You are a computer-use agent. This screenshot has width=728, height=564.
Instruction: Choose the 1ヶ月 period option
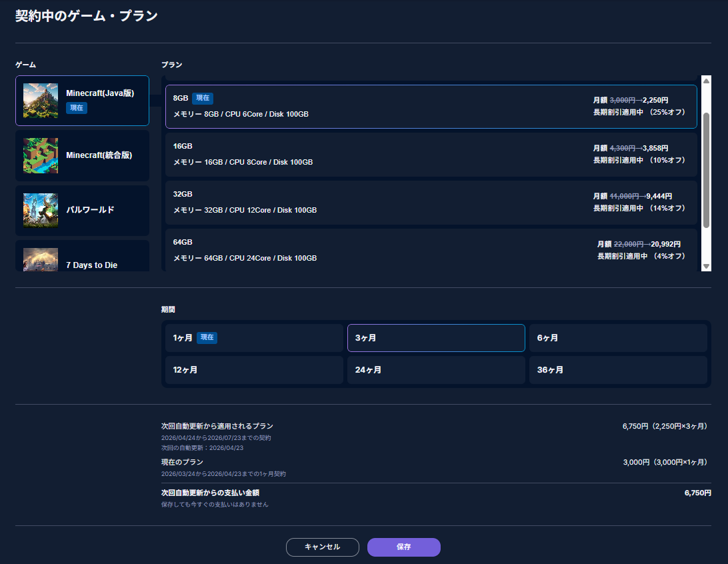point(254,338)
